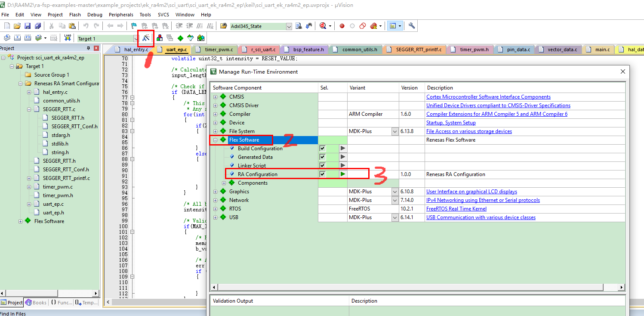Open USB variant dropdown
Screen dimensions: 644x316
pyautogui.click(x=394, y=217)
